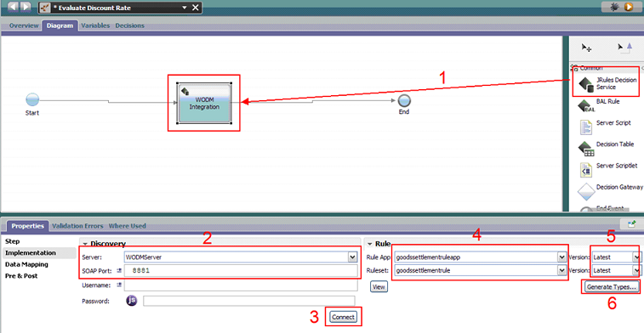Screen dimensions: 644x333
Task: Click the Generate Types button
Action: [612, 286]
